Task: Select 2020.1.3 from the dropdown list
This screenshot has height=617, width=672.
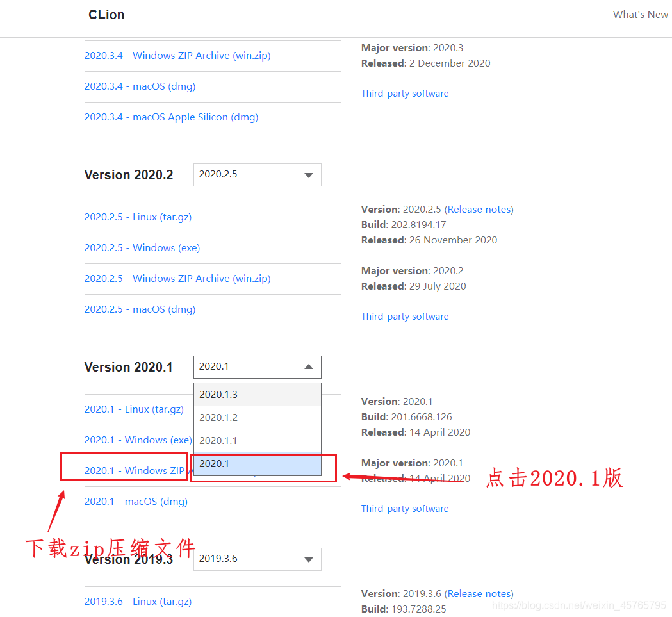Action: pos(257,395)
